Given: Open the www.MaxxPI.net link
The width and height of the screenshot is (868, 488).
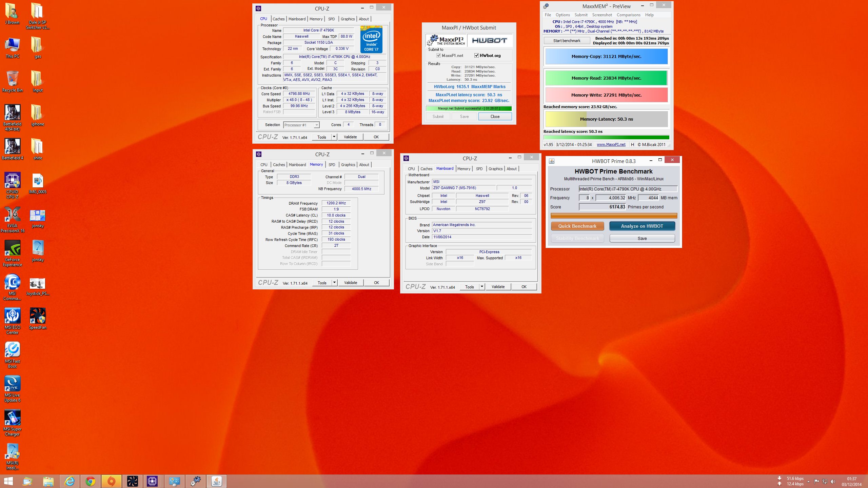Looking at the screenshot, I should click(x=611, y=145).
